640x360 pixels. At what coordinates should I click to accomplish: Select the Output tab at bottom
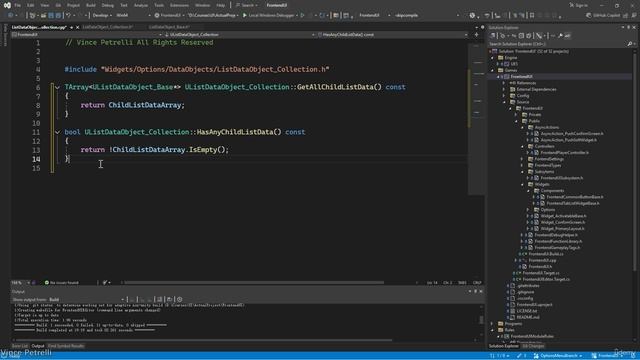38,346
